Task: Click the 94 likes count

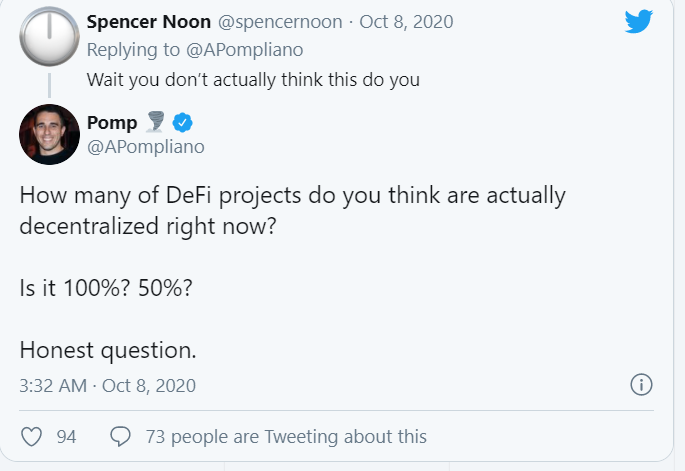Action: pos(66,437)
